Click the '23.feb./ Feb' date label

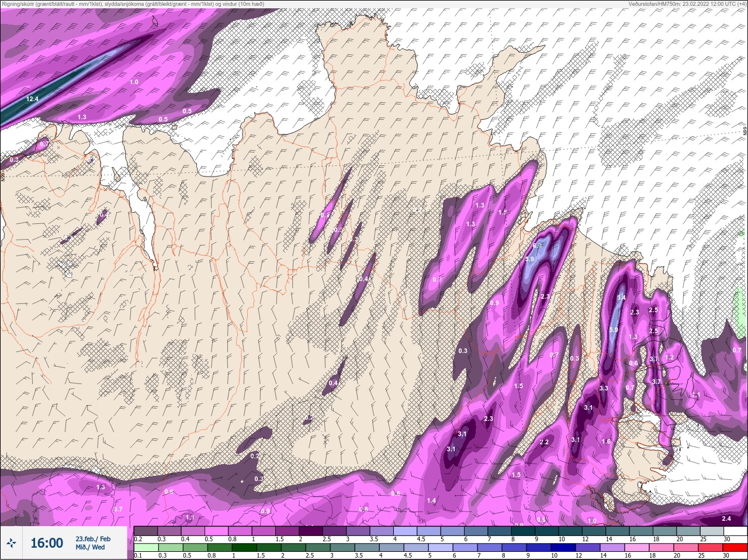93,538
